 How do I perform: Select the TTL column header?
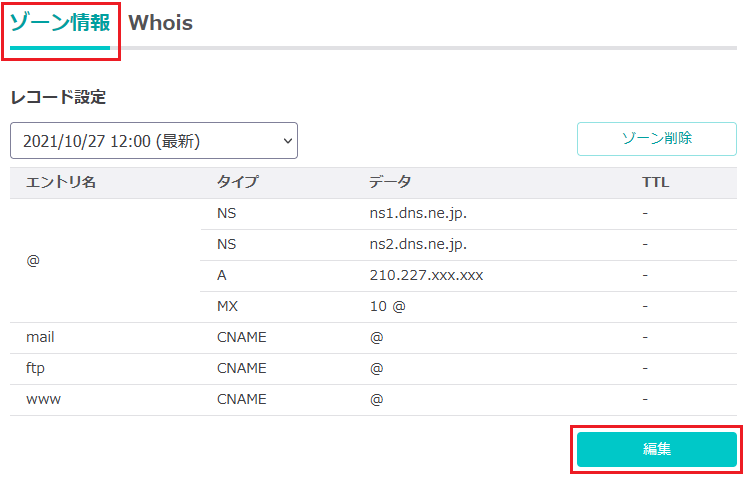tap(655, 182)
